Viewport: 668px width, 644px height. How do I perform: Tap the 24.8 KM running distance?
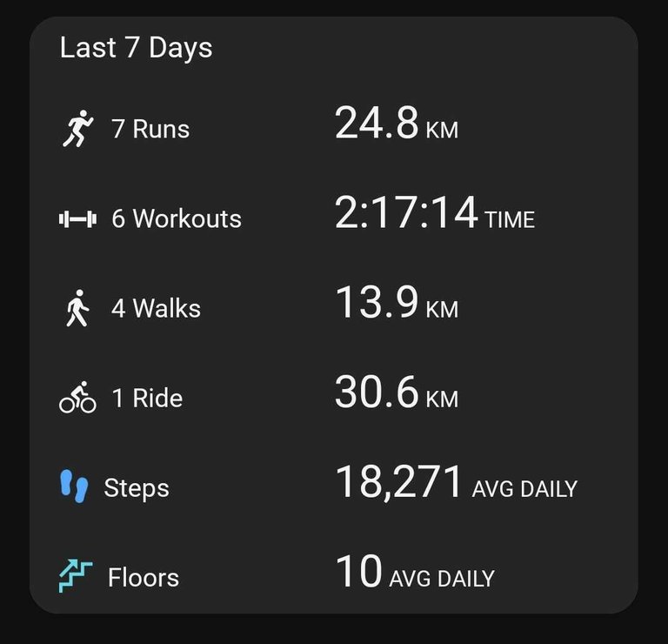point(397,124)
